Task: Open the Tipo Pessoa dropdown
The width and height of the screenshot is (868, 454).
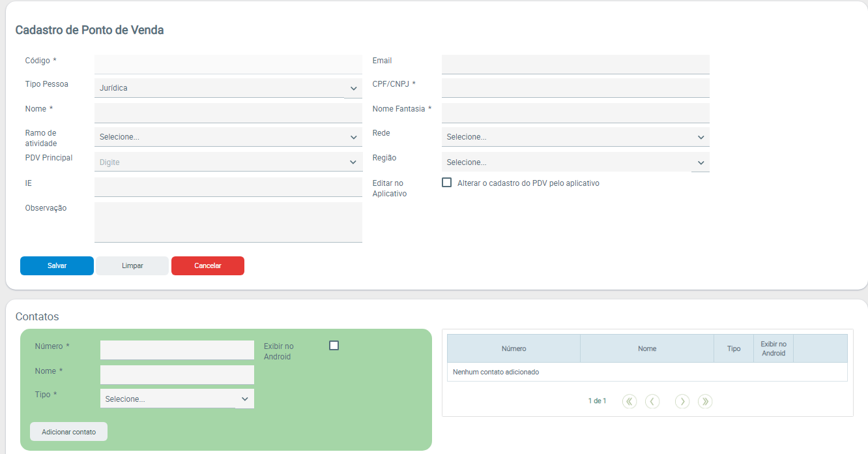Action: [227, 88]
